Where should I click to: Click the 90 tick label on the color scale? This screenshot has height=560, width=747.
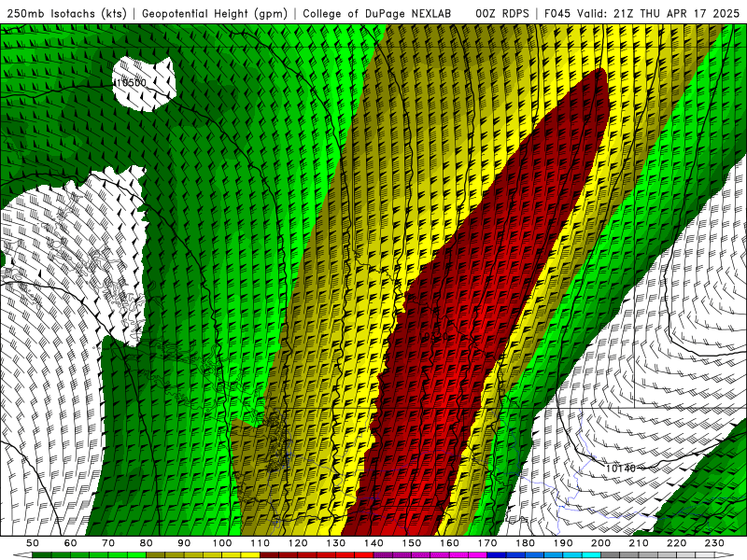[184, 543]
